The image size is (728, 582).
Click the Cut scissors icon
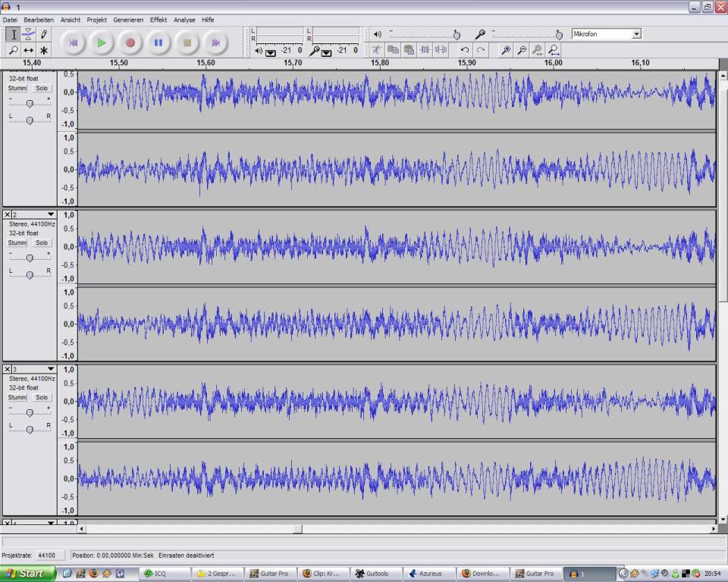click(x=377, y=50)
